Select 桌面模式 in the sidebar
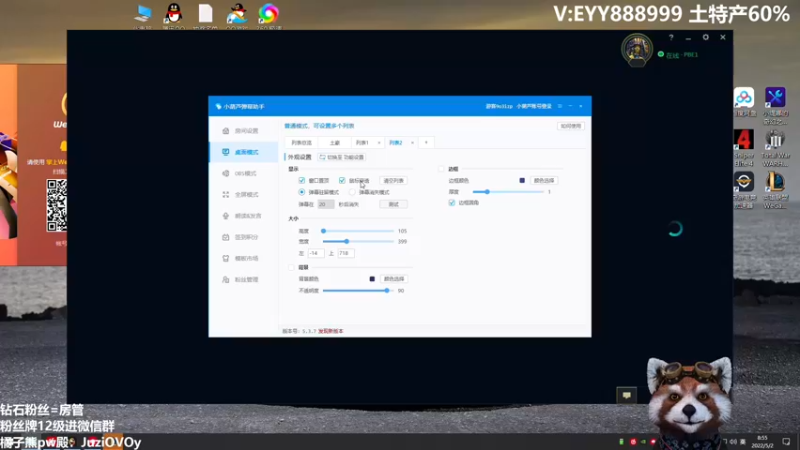 [x=243, y=152]
